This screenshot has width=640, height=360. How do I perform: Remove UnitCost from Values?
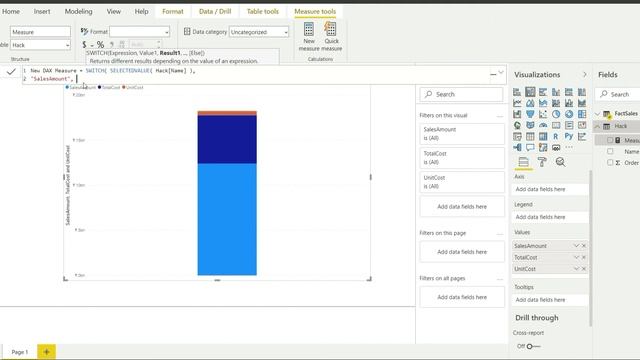pyautogui.click(x=584, y=269)
